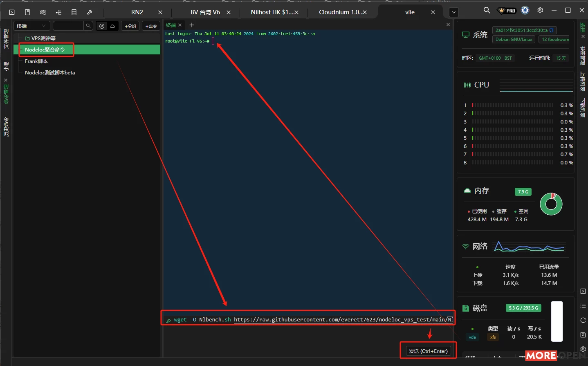Enable the local command filter toggle
Viewport: 588px width, 366px height.
102,26
